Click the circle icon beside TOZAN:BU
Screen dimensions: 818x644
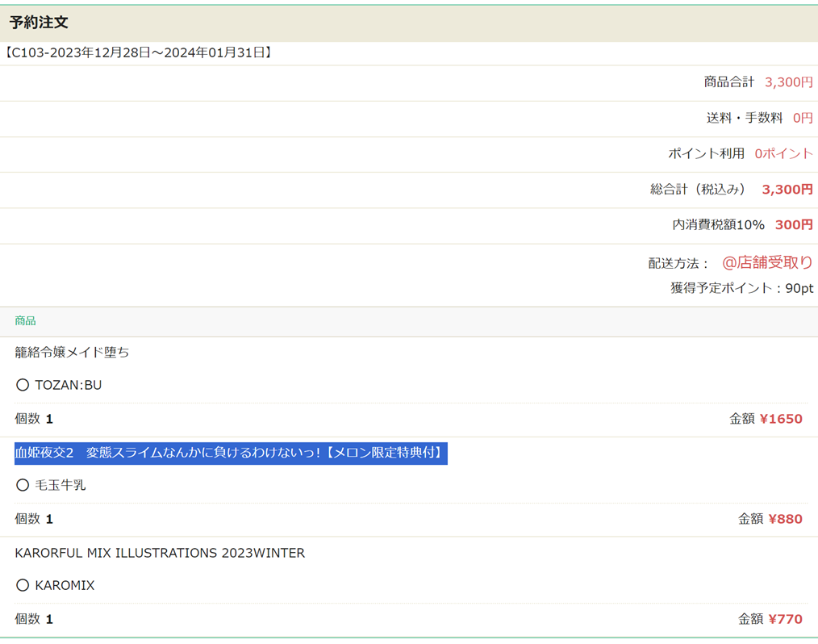(x=23, y=385)
